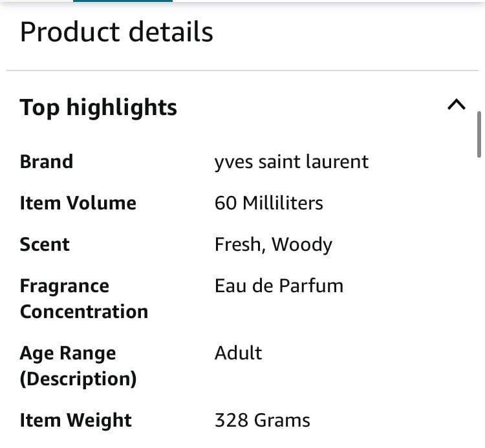Screen dimensions: 485x448
Task: Select the Adult age range value
Action: pos(238,353)
